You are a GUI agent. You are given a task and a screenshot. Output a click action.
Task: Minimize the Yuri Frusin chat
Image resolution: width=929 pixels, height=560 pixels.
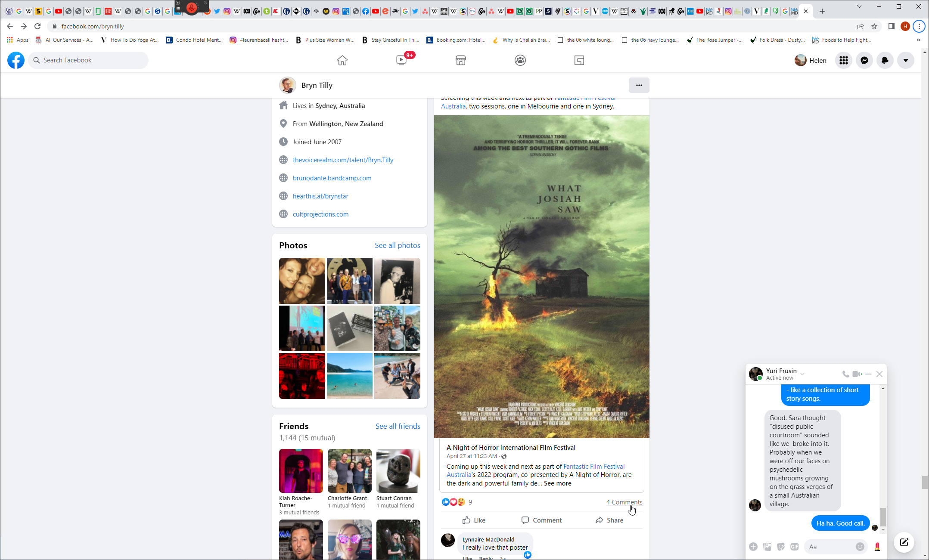pos(868,374)
